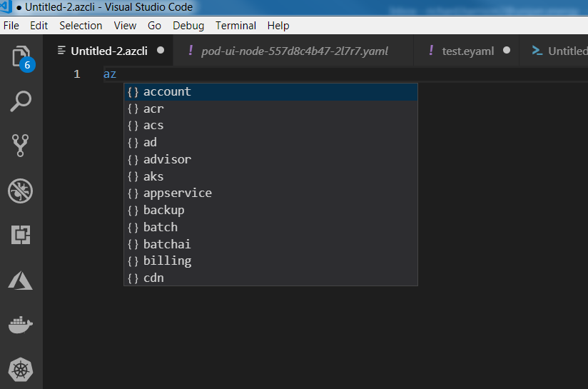The height and width of the screenshot is (389, 588).
Task: Open the View menu
Action: (x=125, y=26)
